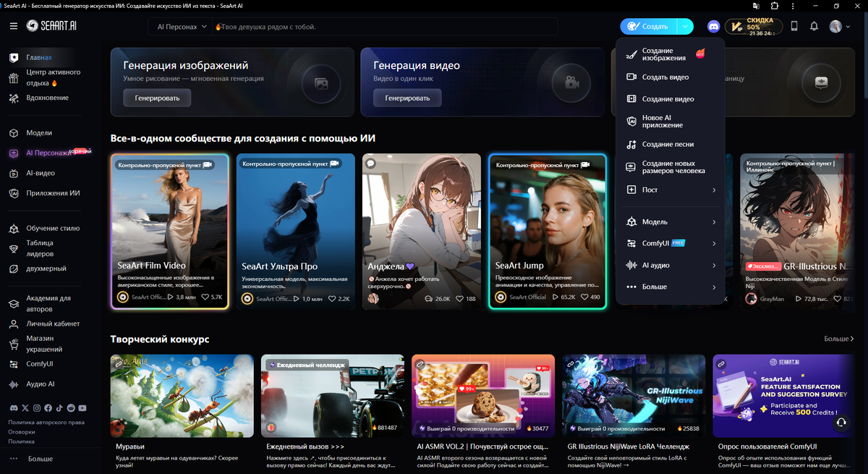Open the Facebook link in the sidebar footer
The height and width of the screenshot is (474, 868).
click(x=48, y=408)
